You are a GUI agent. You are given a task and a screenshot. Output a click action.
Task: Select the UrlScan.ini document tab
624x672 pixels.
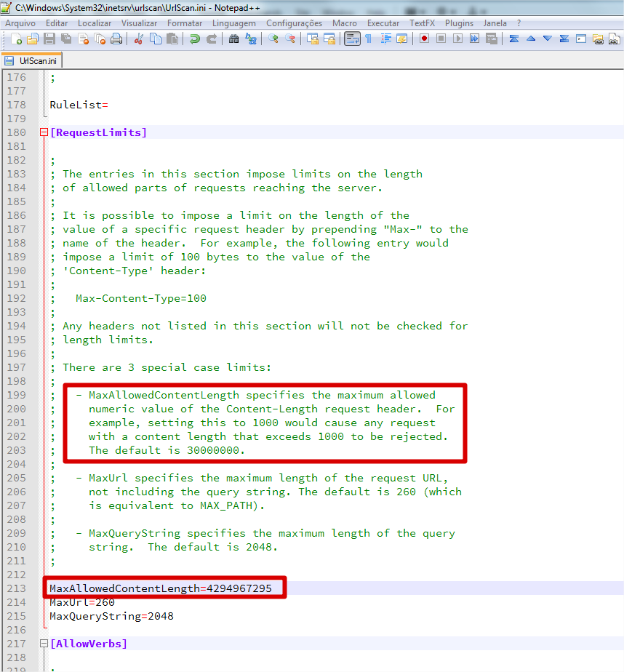pos(31,61)
